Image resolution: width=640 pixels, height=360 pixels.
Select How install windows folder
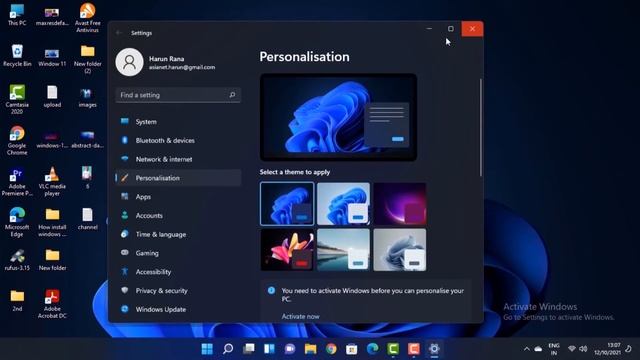tap(52, 222)
